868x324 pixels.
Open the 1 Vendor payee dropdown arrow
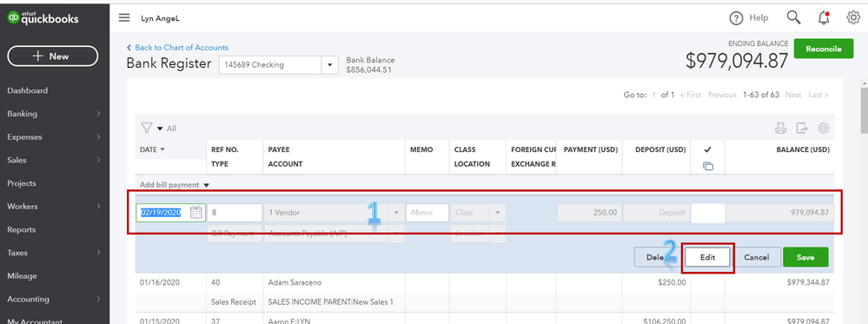(x=396, y=213)
